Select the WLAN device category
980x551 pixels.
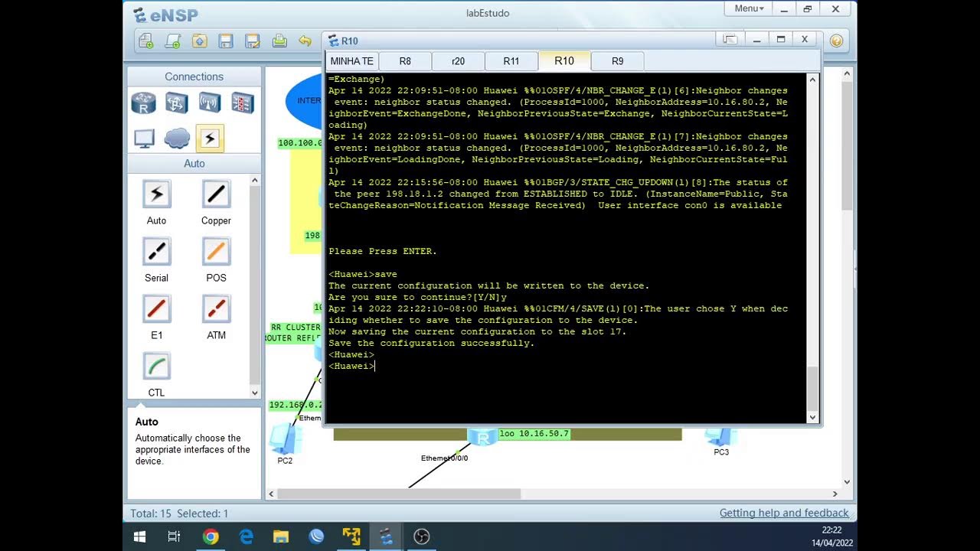pos(210,103)
